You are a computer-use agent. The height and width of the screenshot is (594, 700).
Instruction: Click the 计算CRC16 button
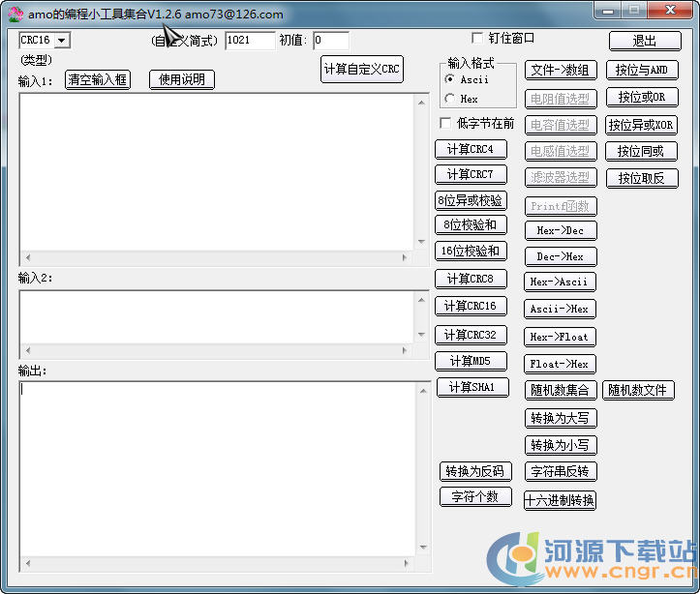coord(471,306)
